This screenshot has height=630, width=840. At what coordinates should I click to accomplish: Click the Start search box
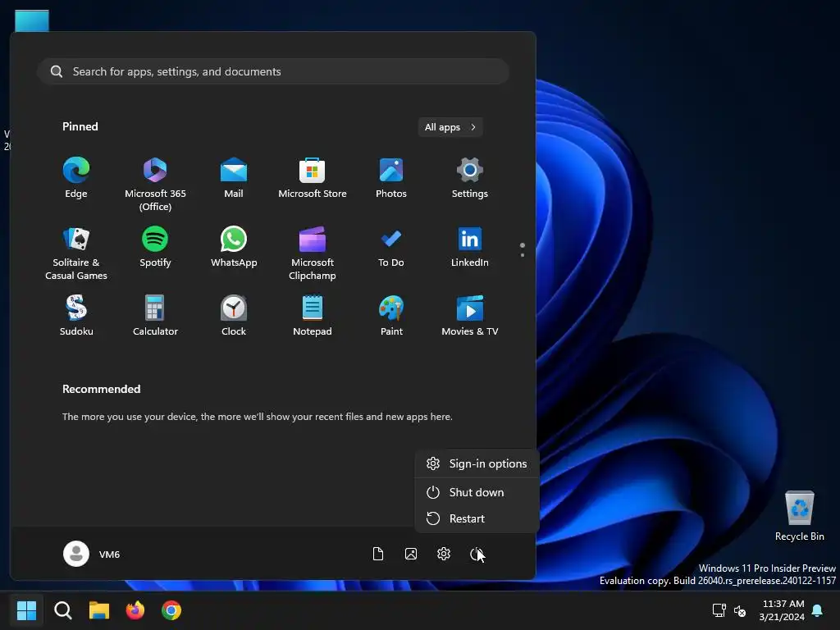[273, 71]
